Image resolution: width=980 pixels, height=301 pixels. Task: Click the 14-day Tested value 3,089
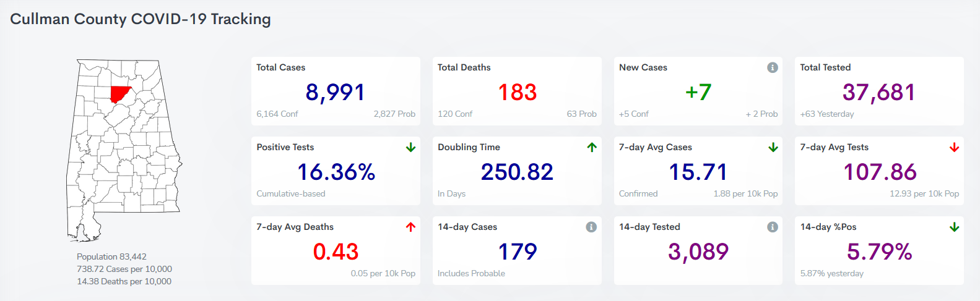(x=698, y=252)
